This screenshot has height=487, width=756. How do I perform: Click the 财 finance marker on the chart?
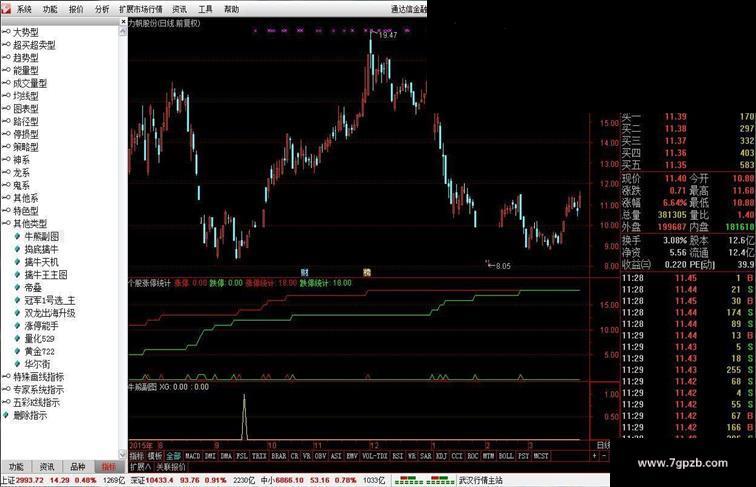(304, 272)
